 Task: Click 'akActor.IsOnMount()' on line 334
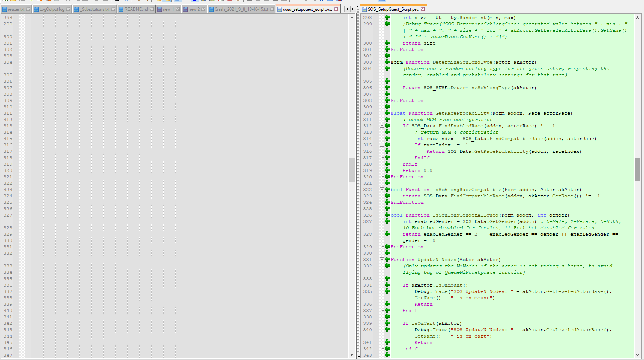coord(440,285)
